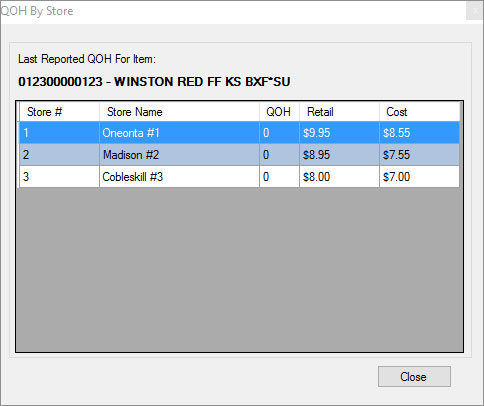Click the $8.95 retail cell
Viewport: 484px width, 406px height.
click(x=339, y=155)
